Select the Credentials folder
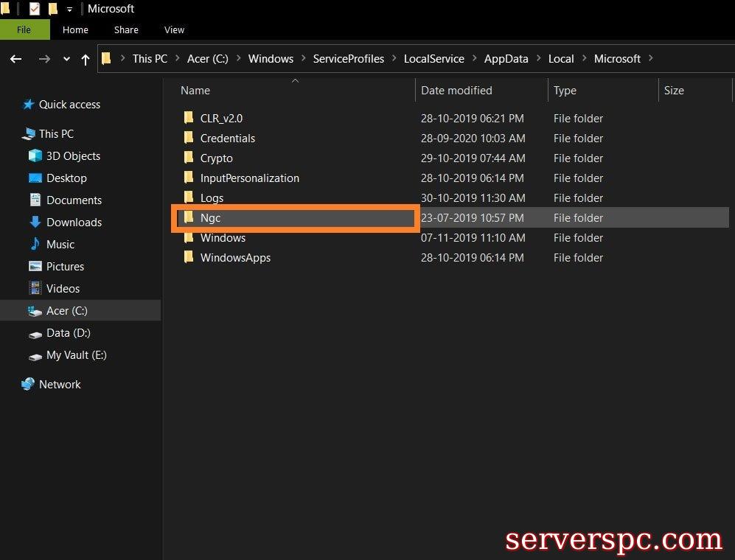 pyautogui.click(x=227, y=139)
